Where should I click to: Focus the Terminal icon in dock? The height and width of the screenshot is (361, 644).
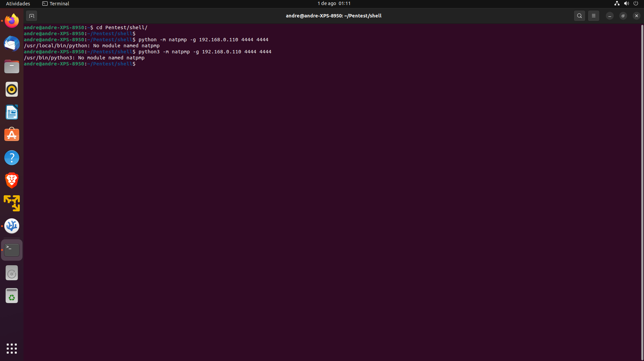pos(12,250)
